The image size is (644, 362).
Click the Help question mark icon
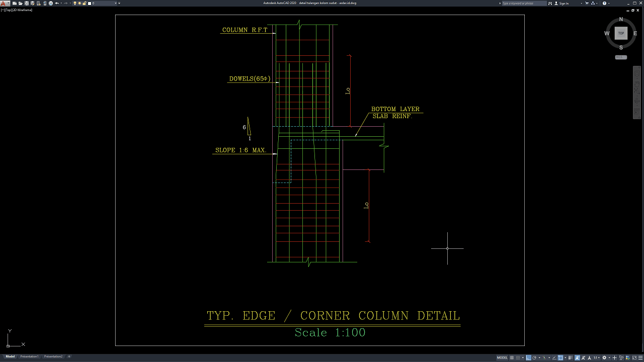click(604, 3)
